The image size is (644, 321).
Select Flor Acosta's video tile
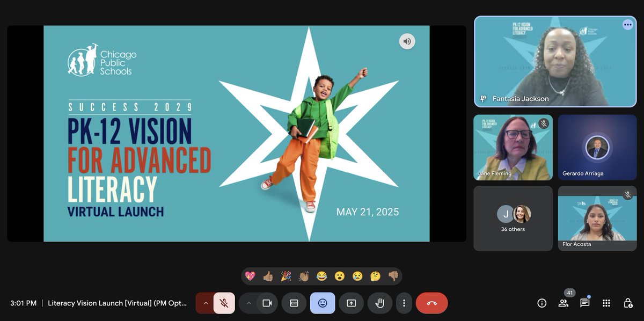[597, 218]
